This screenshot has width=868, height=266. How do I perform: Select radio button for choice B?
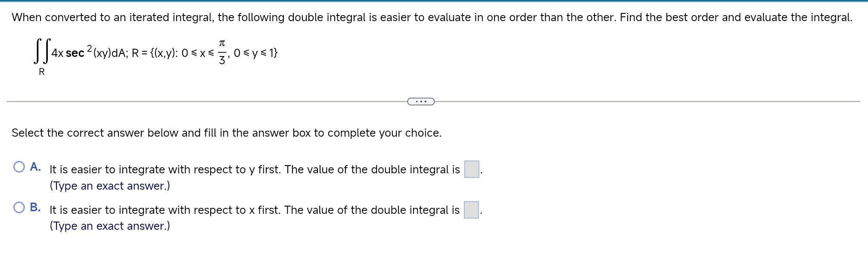[x=19, y=207]
